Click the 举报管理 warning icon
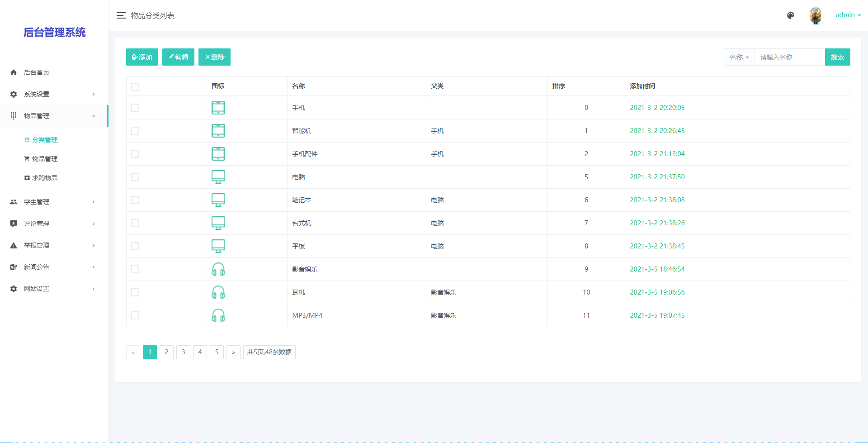The height and width of the screenshot is (443, 868). (13, 245)
